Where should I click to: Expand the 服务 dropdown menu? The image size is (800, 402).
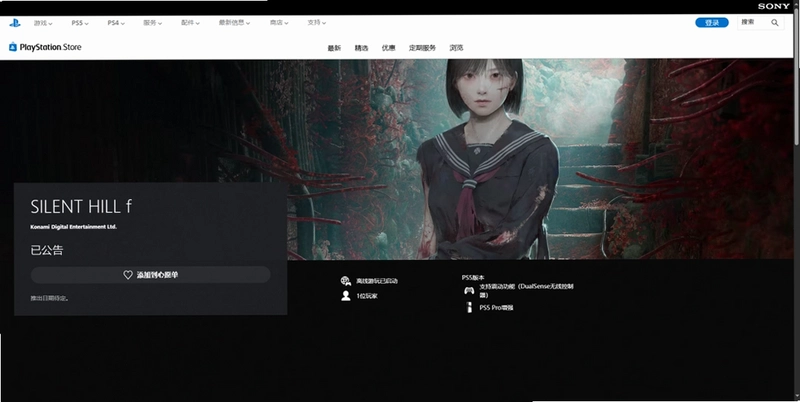[x=153, y=23]
